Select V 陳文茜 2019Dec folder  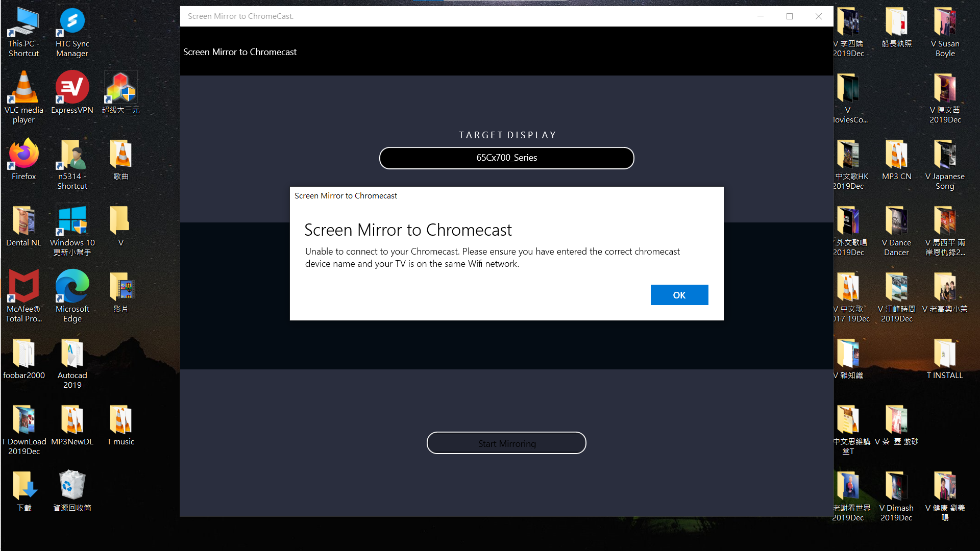click(x=945, y=98)
